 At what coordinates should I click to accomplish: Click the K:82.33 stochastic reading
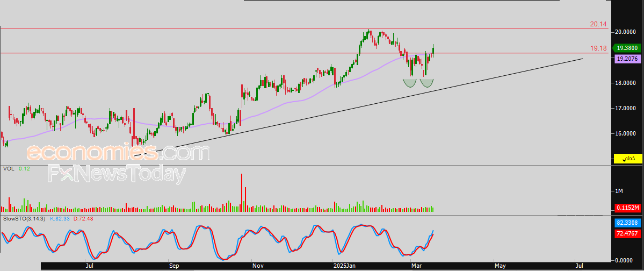click(59, 218)
